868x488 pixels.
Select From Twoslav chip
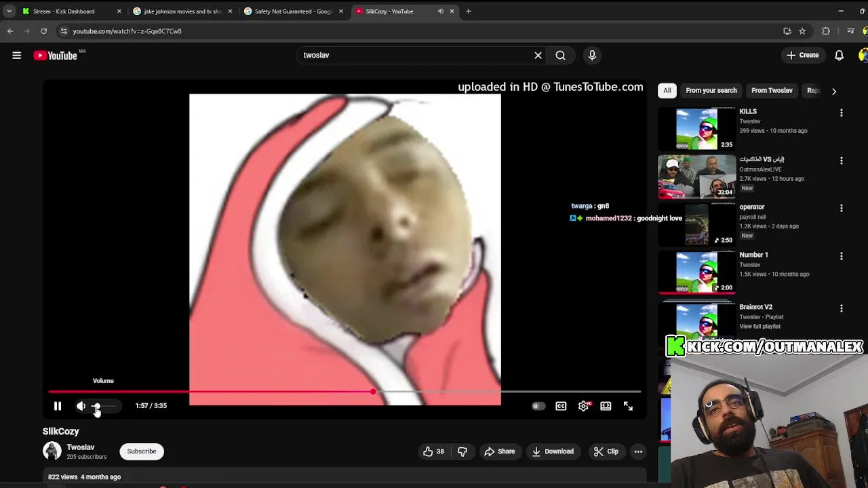[x=772, y=90]
